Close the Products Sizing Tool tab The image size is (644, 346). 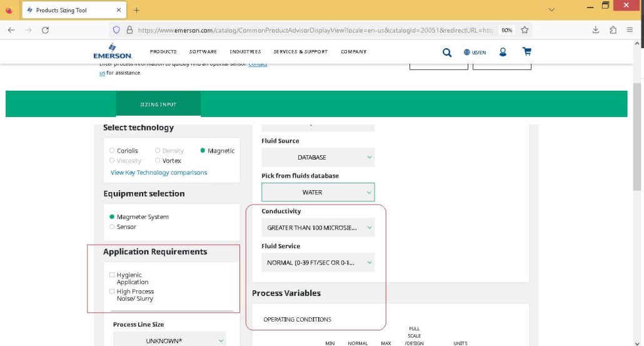point(119,10)
